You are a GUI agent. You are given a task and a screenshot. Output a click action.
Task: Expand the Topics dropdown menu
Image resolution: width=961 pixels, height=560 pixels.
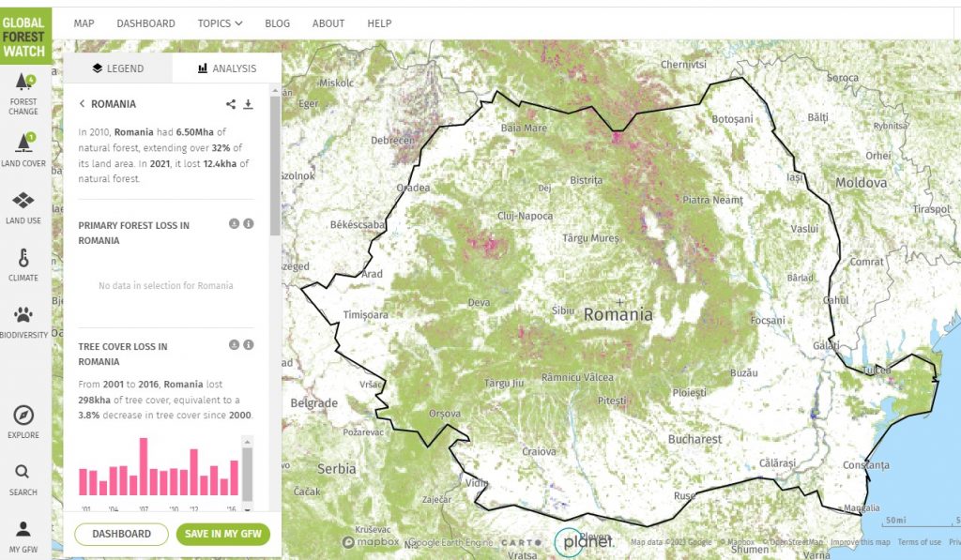220,23
